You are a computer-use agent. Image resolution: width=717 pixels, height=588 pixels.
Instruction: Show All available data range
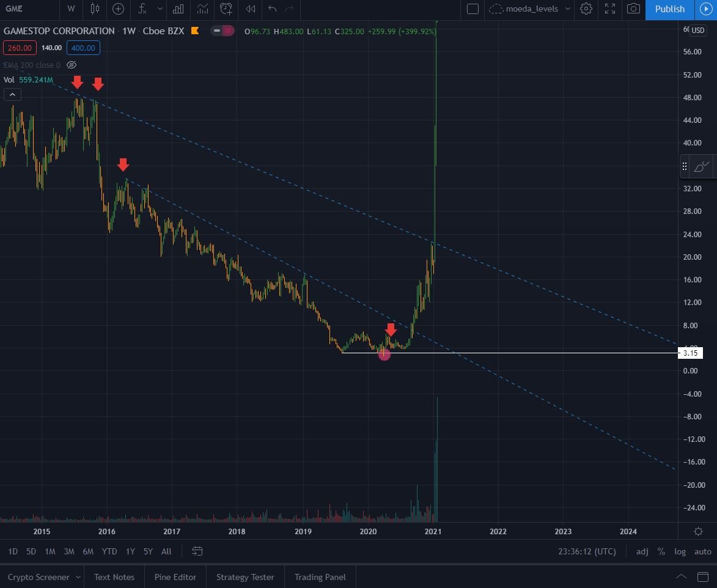166,551
